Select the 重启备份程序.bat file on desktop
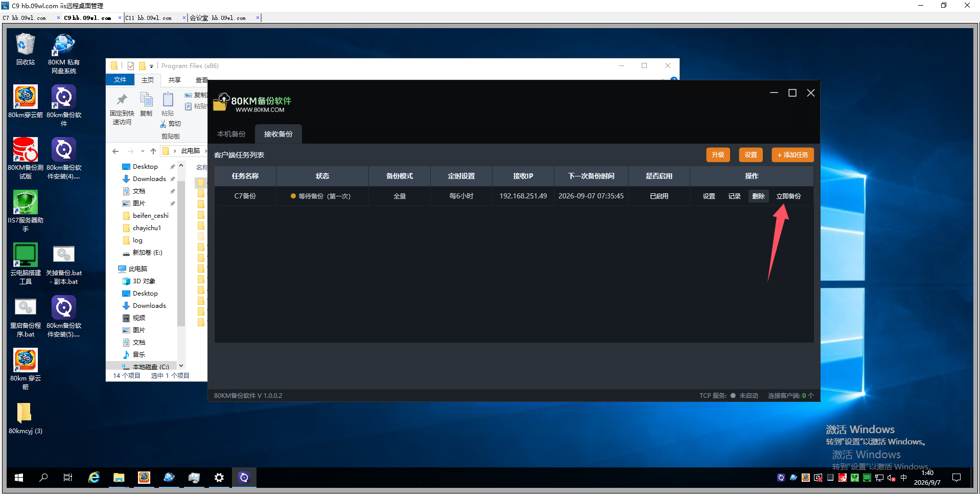This screenshot has width=980, height=494. click(x=25, y=317)
